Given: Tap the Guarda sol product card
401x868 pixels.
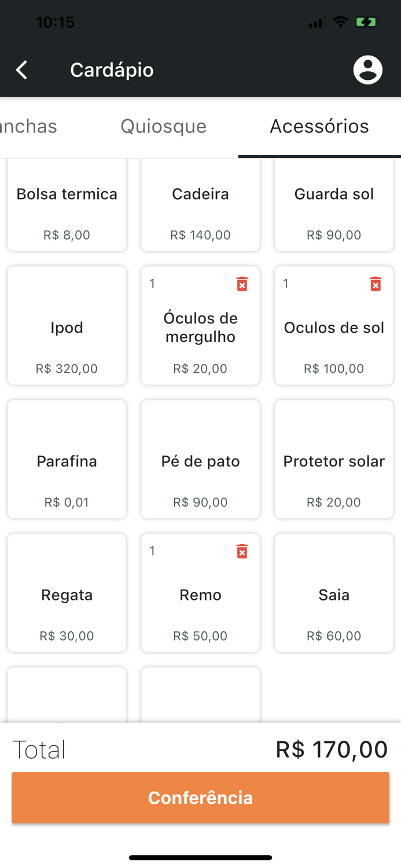Looking at the screenshot, I should coord(333,205).
